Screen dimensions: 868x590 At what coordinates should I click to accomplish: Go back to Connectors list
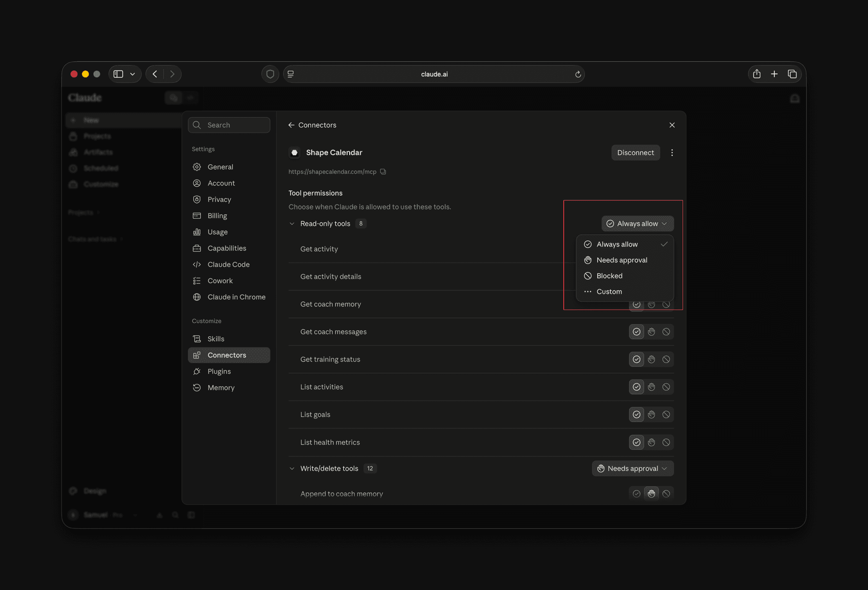pos(312,125)
